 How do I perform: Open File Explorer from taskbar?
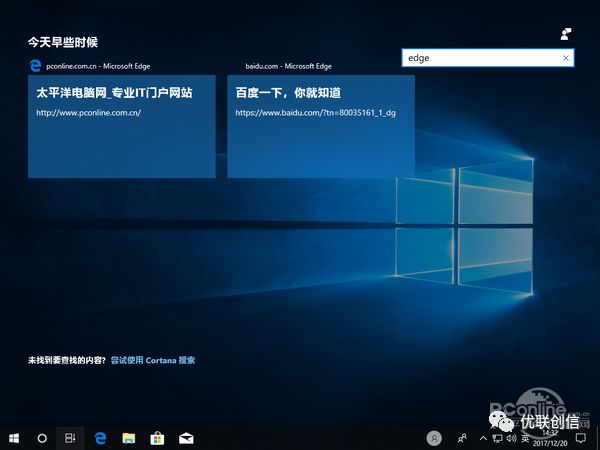pyautogui.click(x=129, y=438)
